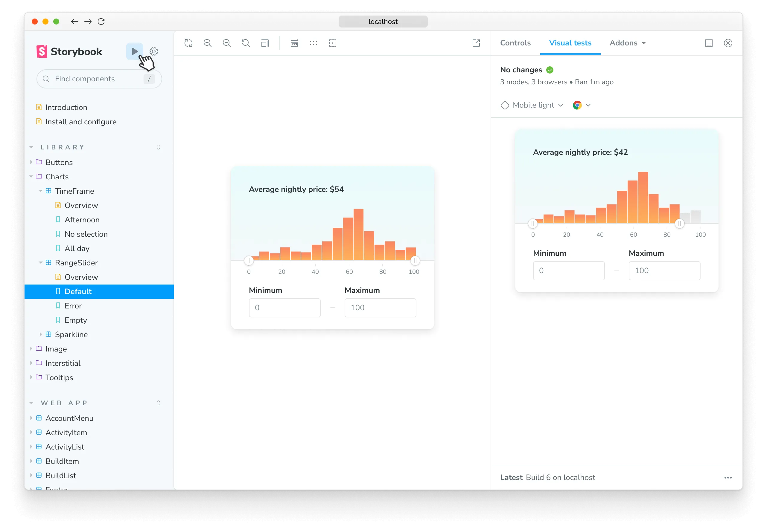Expand all items in the LIBRARY section

coord(159,147)
